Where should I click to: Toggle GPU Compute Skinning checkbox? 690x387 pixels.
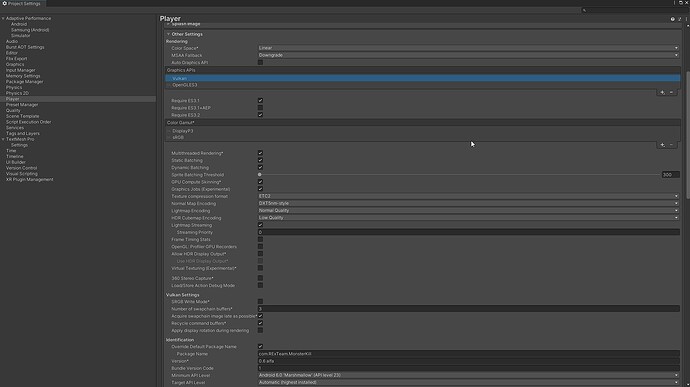pos(260,182)
